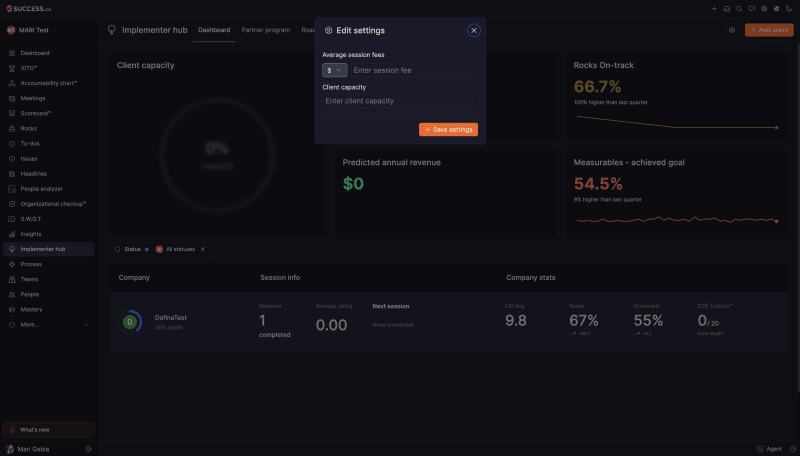Open the DafinaTest company row
800x456 pixels.
pyautogui.click(x=448, y=322)
